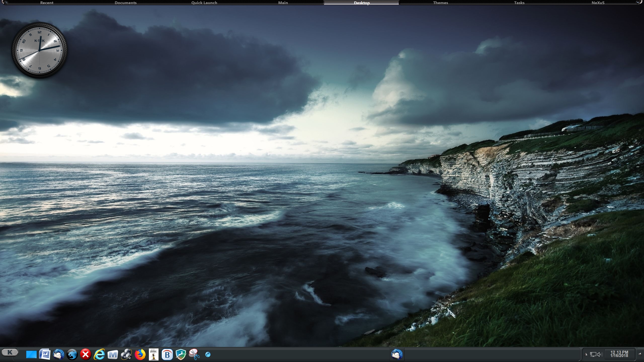
Task: Open the volume speaker control
Action: point(600,354)
